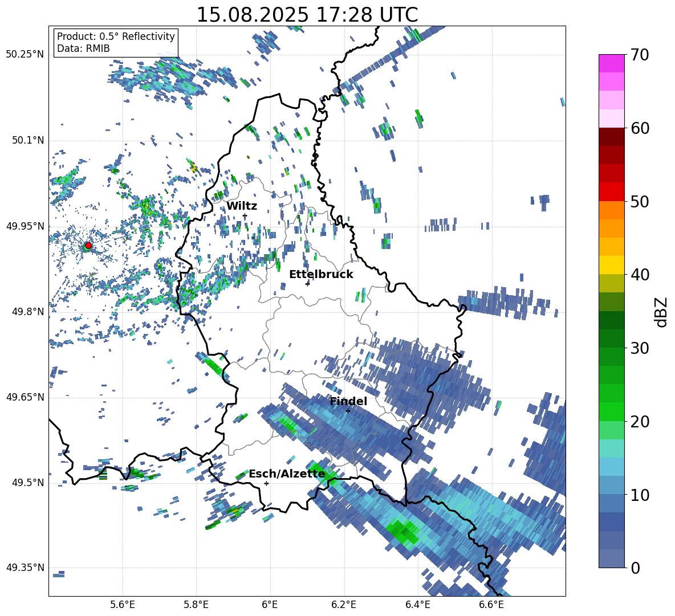Viewport: 675px width, 616px height.
Task: Click the 49.65°N latitude label
Action: click(25, 397)
